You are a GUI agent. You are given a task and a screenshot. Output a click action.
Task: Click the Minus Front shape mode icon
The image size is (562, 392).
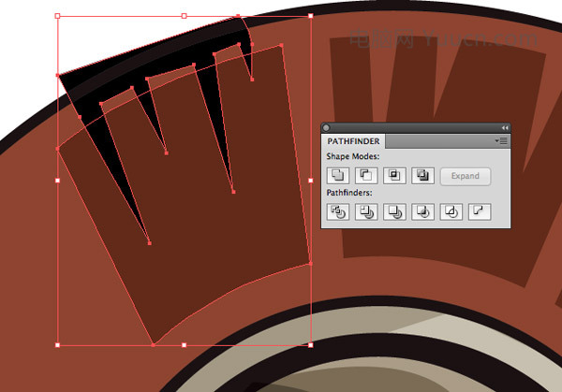366,175
